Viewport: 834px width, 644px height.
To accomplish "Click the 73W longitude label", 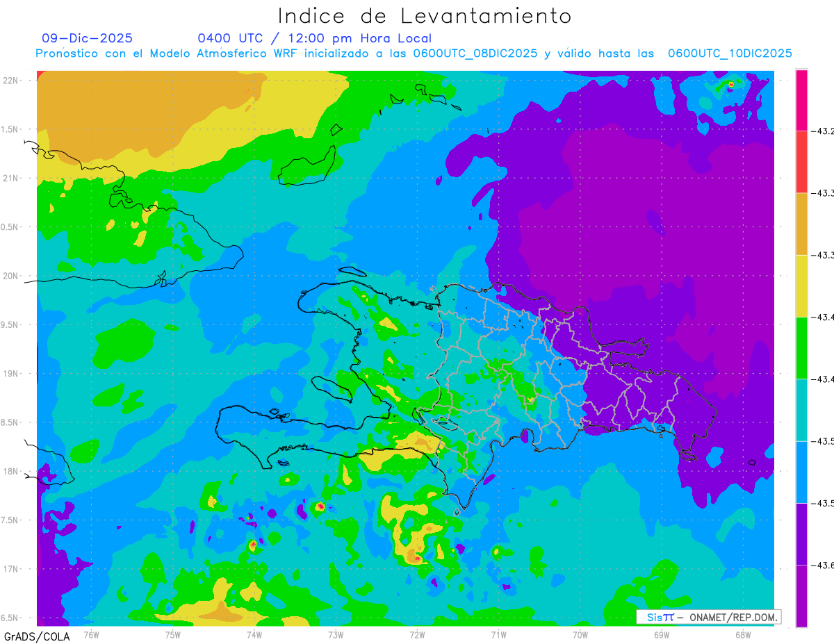I will pyautogui.click(x=336, y=634).
